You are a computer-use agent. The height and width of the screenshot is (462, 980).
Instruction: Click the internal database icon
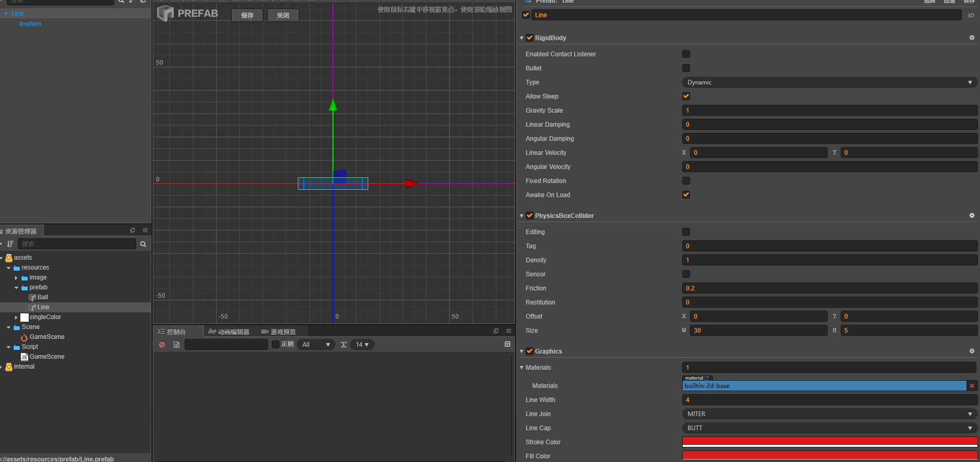(9, 367)
